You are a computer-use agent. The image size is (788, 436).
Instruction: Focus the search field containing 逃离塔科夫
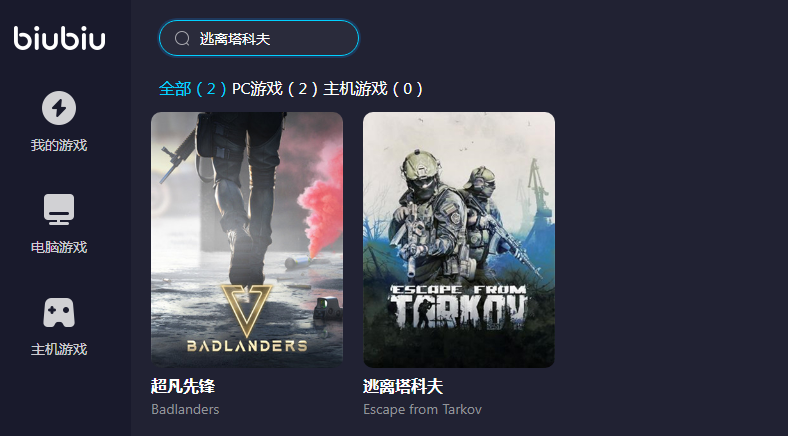coord(259,38)
